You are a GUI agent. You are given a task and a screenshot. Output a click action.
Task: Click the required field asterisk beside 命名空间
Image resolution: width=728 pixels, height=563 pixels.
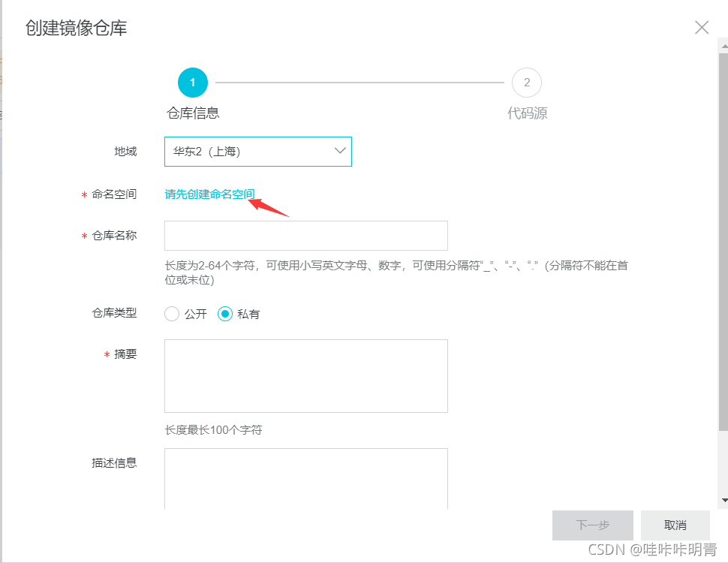83,194
